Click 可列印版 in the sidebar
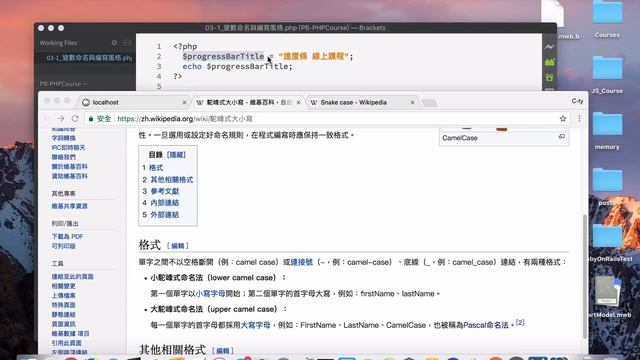The width and height of the screenshot is (640, 360). [x=64, y=246]
